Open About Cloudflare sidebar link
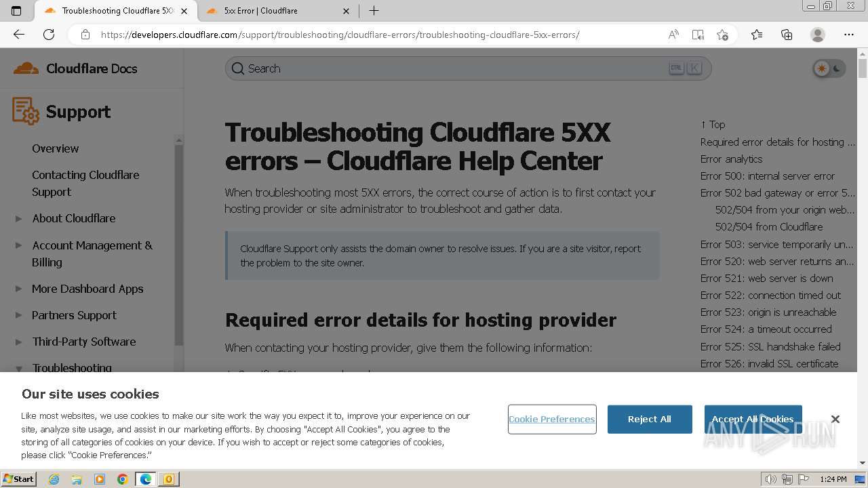The height and width of the screenshot is (488, 868). click(x=74, y=218)
